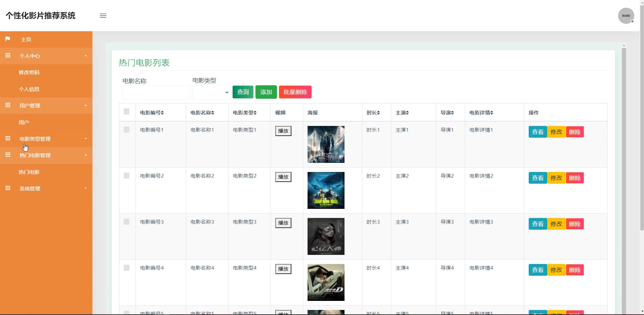Open the poster thumbnail of 电影名称4
The height and width of the screenshot is (315, 644).
[x=326, y=282]
